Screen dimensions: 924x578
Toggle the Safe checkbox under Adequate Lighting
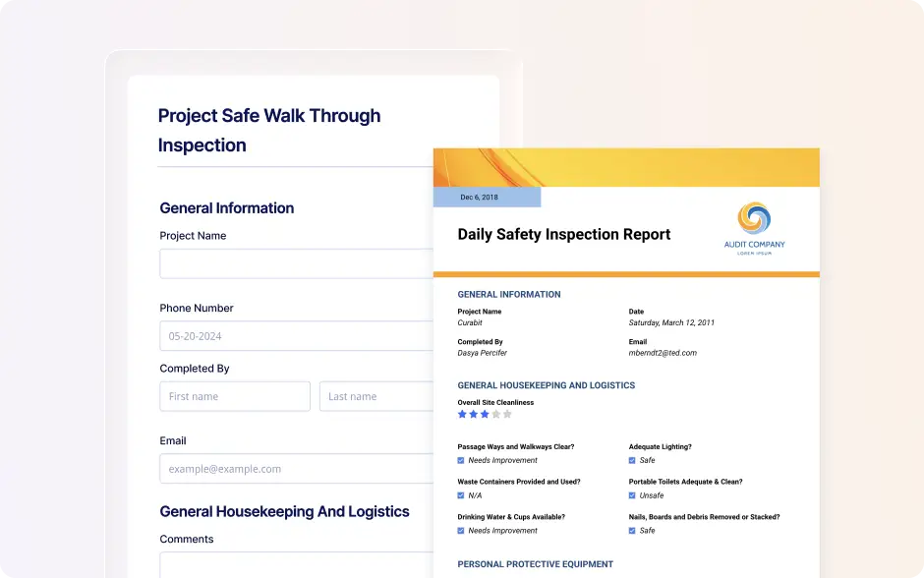click(632, 461)
